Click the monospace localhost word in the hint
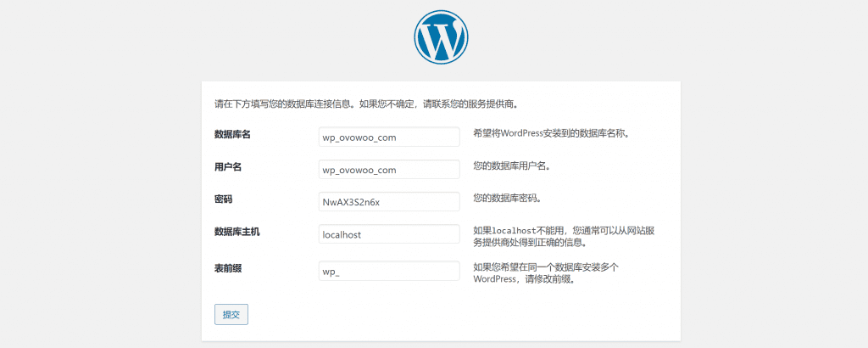Image resolution: width=868 pixels, height=348 pixels. pyautogui.click(x=515, y=229)
